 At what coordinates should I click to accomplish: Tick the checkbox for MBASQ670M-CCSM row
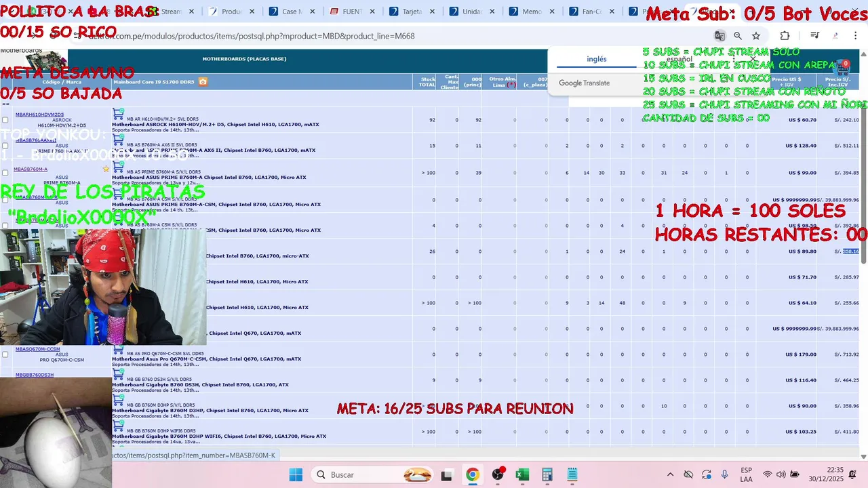(x=5, y=354)
